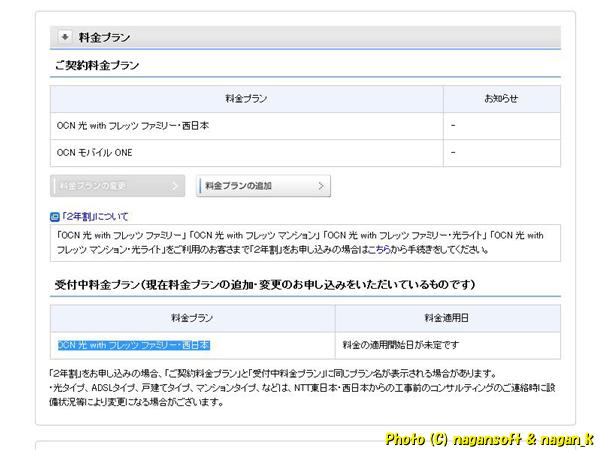Click the chevron on 料金プランの変更 button
Image resolution: width=600 pixels, height=450 pixels.
(x=174, y=186)
